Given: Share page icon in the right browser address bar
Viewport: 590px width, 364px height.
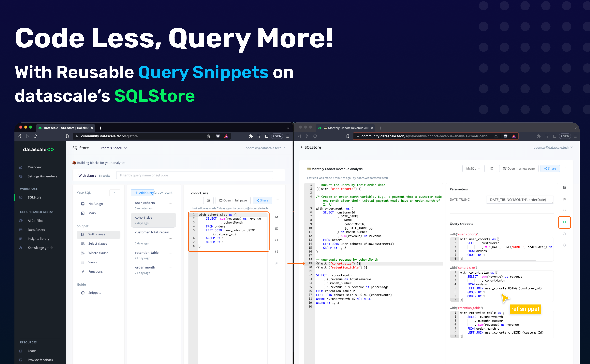Looking at the screenshot, I should click(x=496, y=136).
